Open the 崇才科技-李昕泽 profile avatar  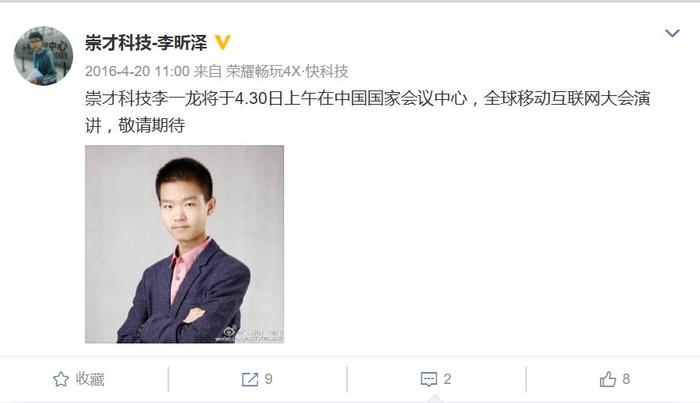tap(43, 55)
